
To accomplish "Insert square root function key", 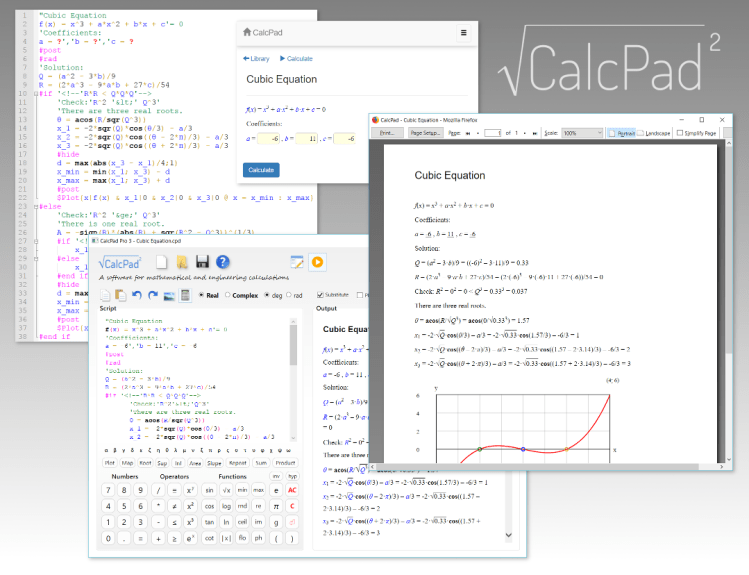I will point(226,490).
